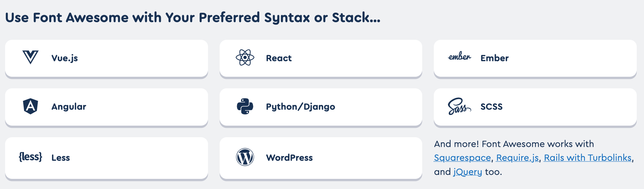Viewport: 644px width, 189px height.
Task: Open the React card label
Action: click(x=279, y=58)
